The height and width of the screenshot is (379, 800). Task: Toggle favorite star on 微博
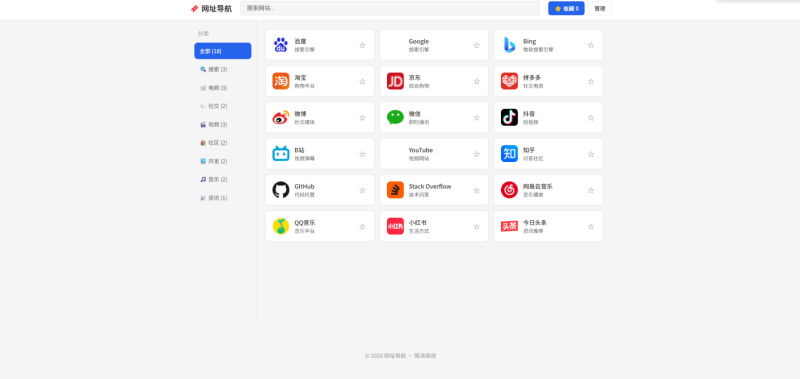[x=362, y=117]
